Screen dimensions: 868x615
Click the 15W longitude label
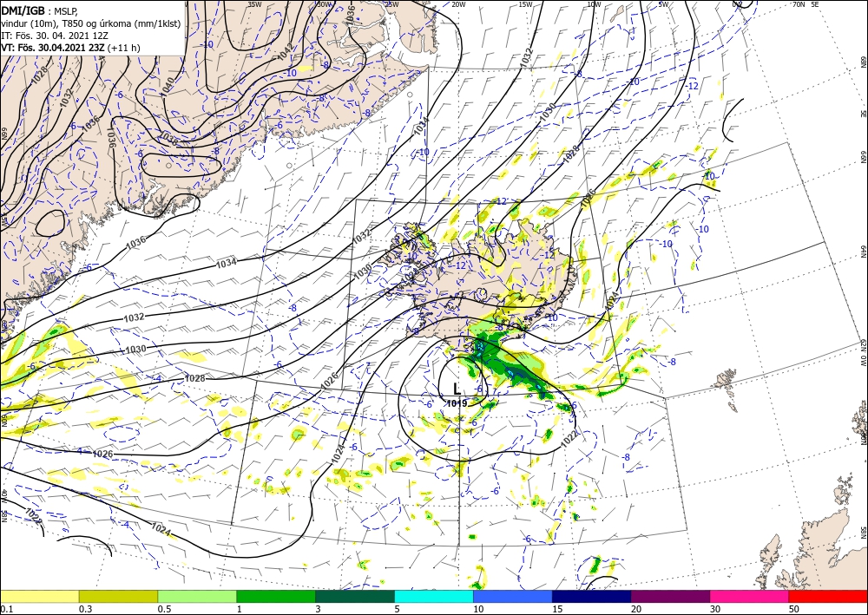[525, 4]
